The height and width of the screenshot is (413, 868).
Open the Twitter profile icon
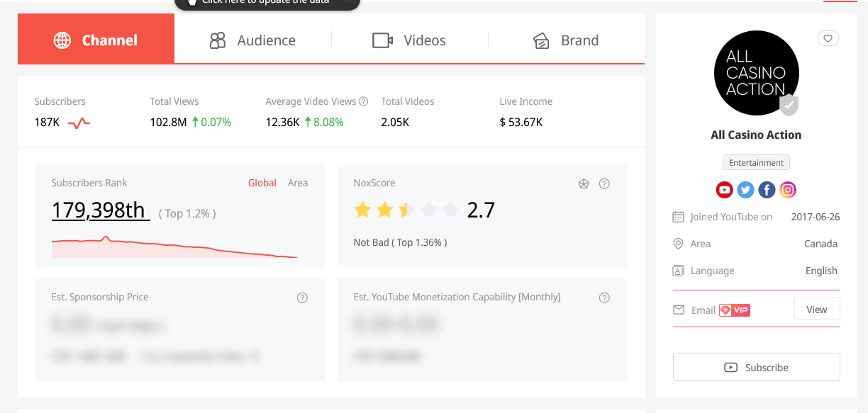[x=745, y=190]
